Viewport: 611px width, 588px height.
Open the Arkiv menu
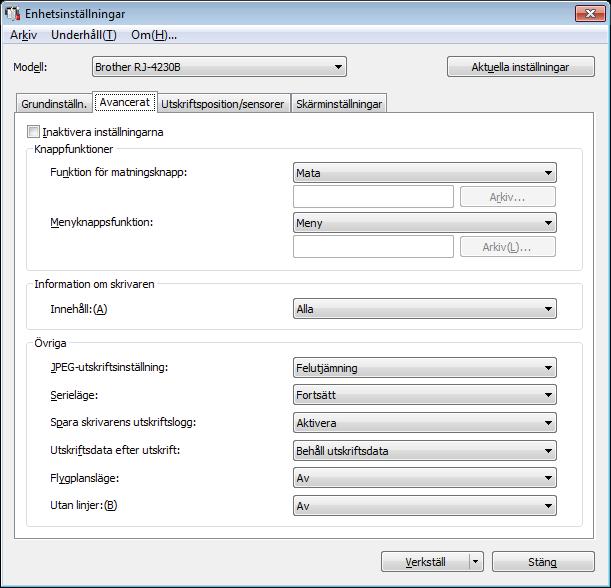[24, 35]
